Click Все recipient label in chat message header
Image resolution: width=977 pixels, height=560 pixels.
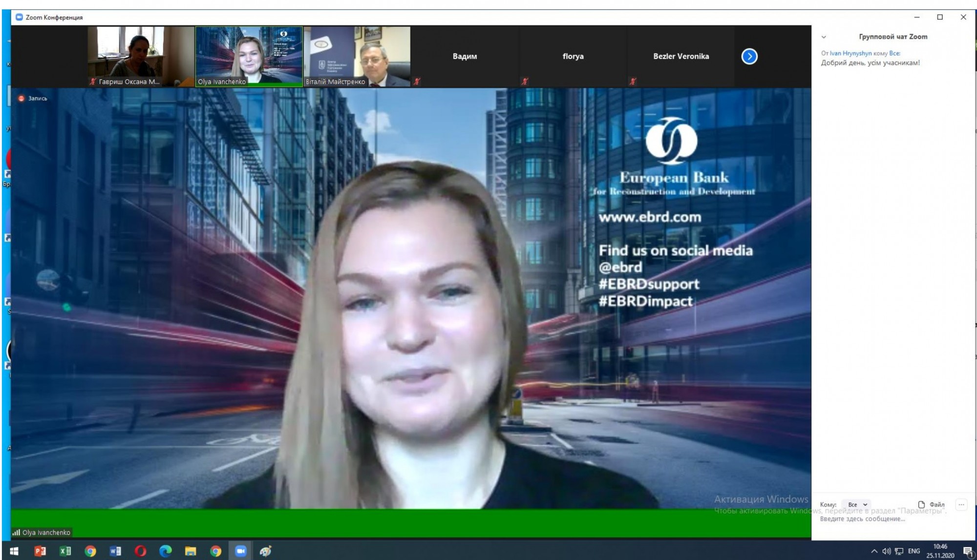point(894,53)
